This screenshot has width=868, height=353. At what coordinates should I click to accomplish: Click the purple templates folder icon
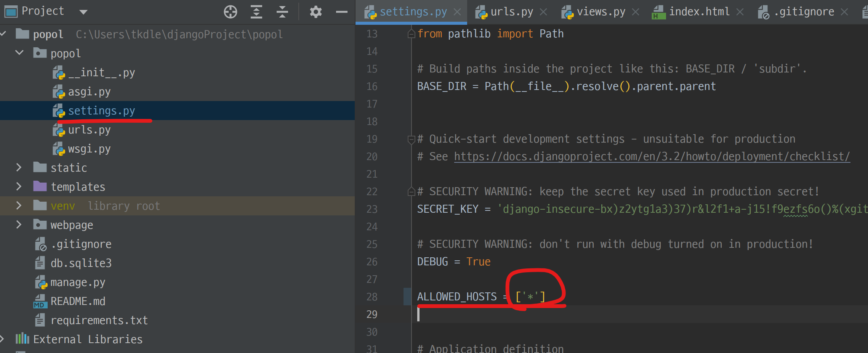[x=40, y=186]
